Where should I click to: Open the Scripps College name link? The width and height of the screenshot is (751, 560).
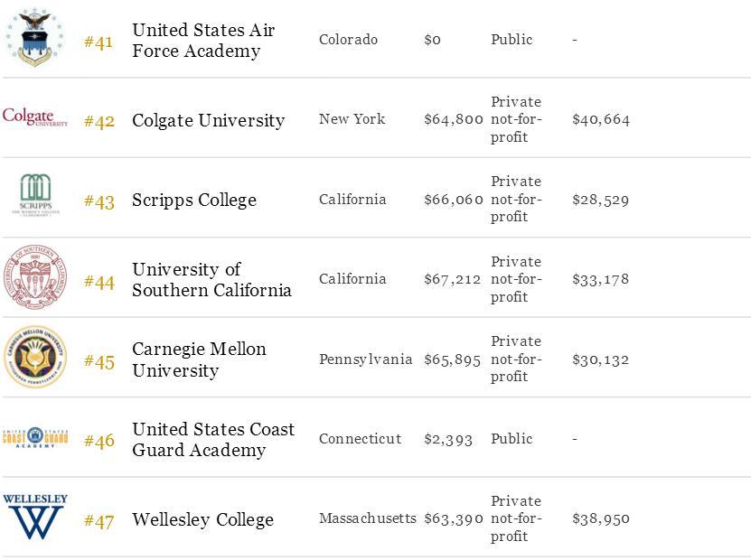point(194,201)
